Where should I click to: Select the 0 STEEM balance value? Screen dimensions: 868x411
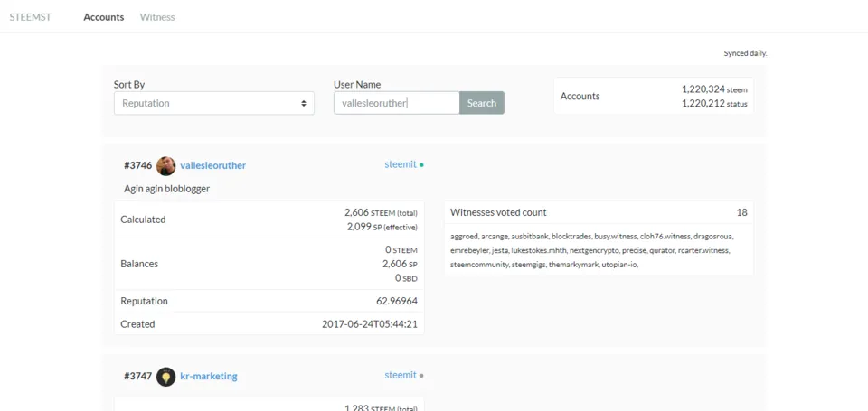[401, 249]
